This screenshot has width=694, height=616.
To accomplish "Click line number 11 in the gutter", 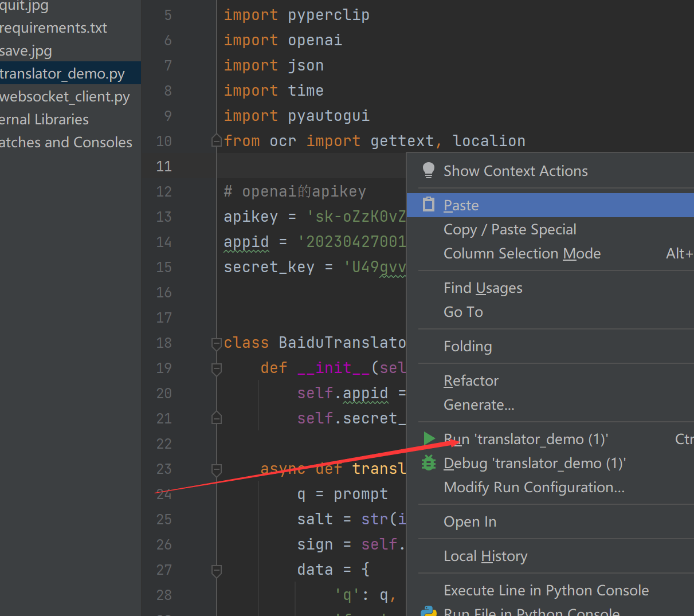I will click(x=164, y=167).
